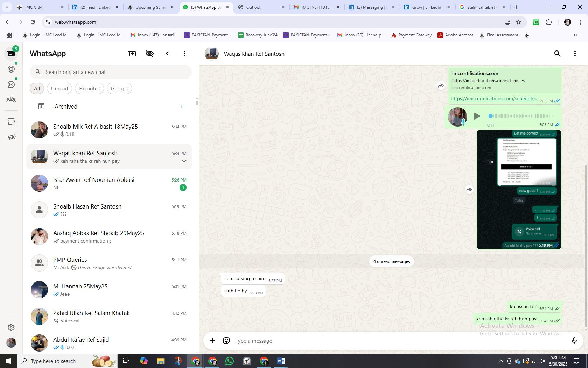Open the Archived chats row

click(x=109, y=106)
